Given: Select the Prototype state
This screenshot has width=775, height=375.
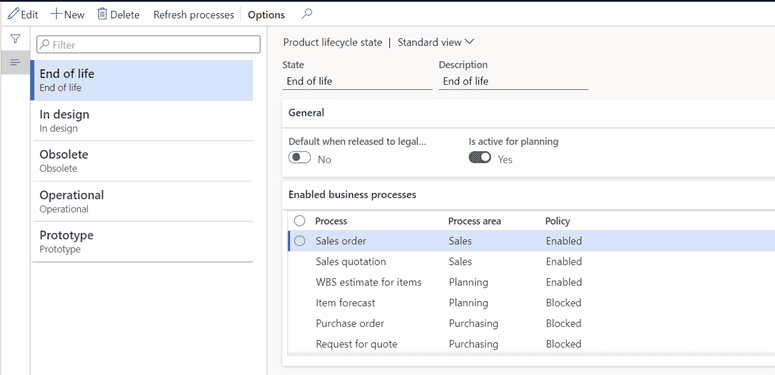Looking at the screenshot, I should 142,242.
